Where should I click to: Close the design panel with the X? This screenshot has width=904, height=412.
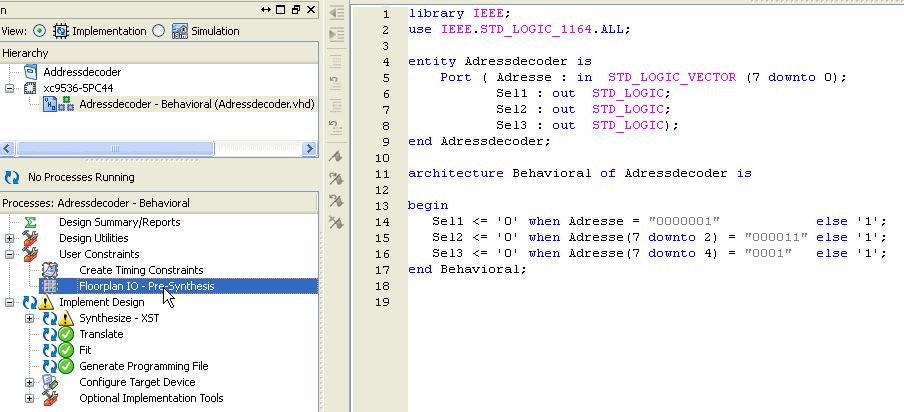[311, 9]
